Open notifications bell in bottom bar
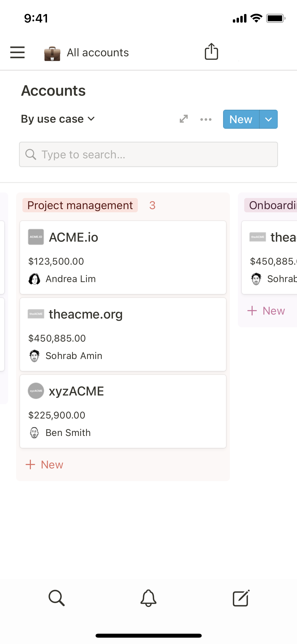The height and width of the screenshot is (644, 297). pos(148,598)
